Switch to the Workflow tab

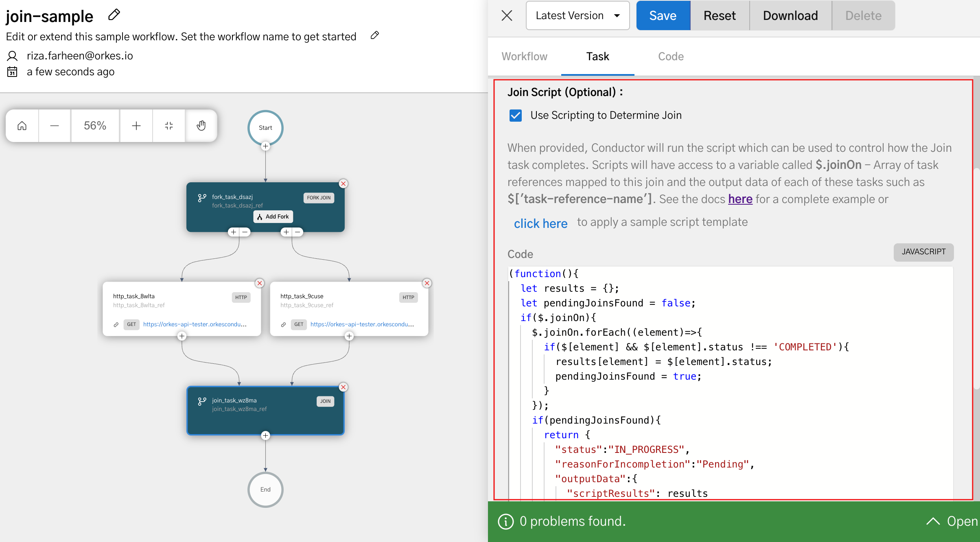[x=524, y=57]
